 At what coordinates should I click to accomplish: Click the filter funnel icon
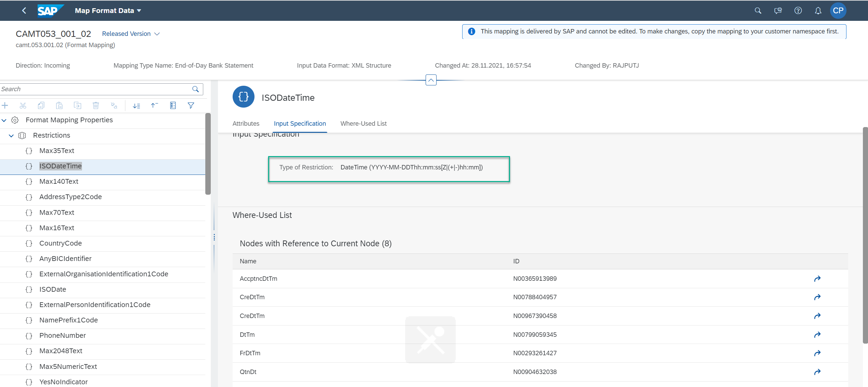tap(191, 106)
